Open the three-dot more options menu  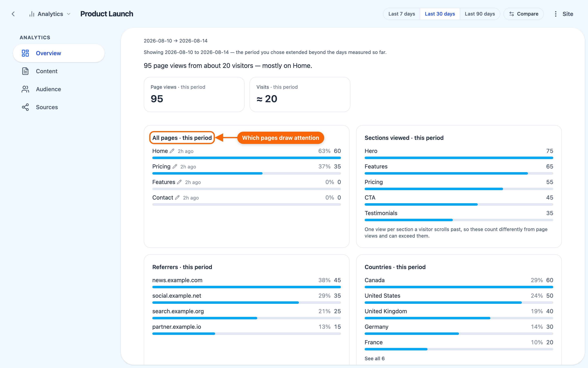coord(556,14)
